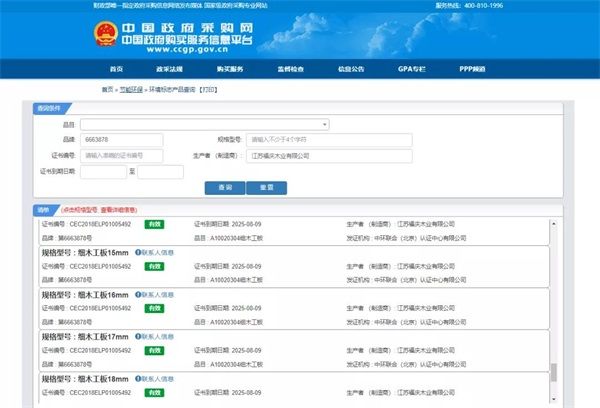600x408 pixels.
Task: Click the green 有效 badge under 细木工板15mm
Action: (x=156, y=267)
